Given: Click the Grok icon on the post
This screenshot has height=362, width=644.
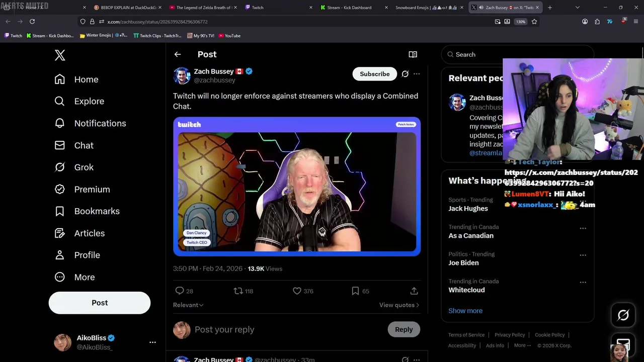Looking at the screenshot, I should [405, 74].
